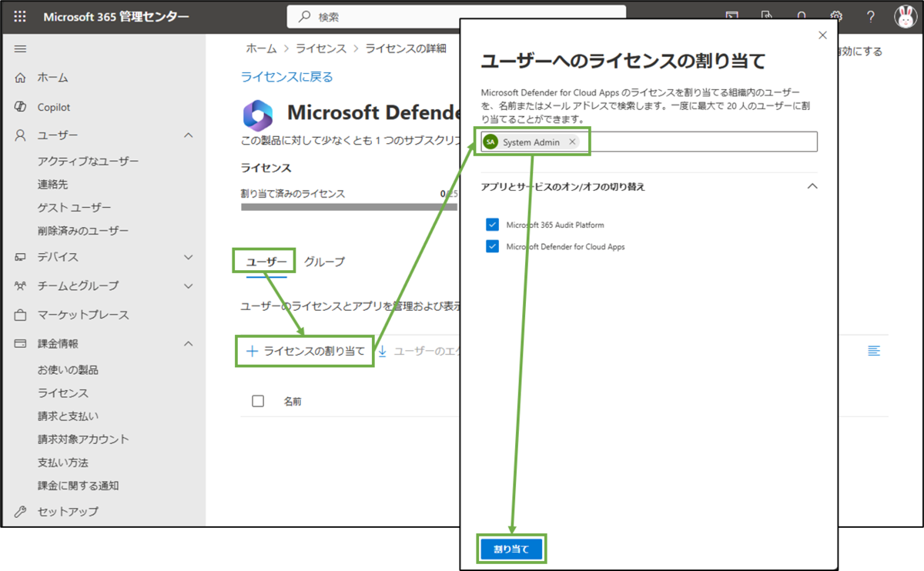Switch to the ユーザー tab
The image size is (924, 571).
point(266,262)
